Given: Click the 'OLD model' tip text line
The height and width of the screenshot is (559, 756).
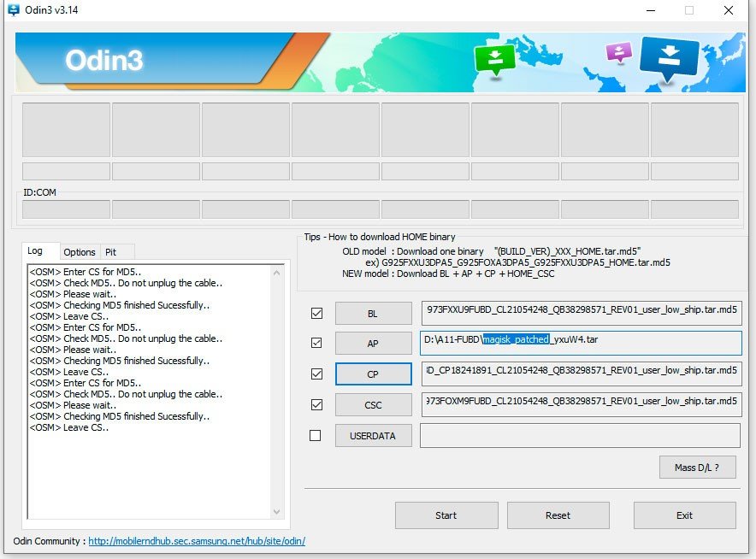Looking at the screenshot, I should (491, 251).
